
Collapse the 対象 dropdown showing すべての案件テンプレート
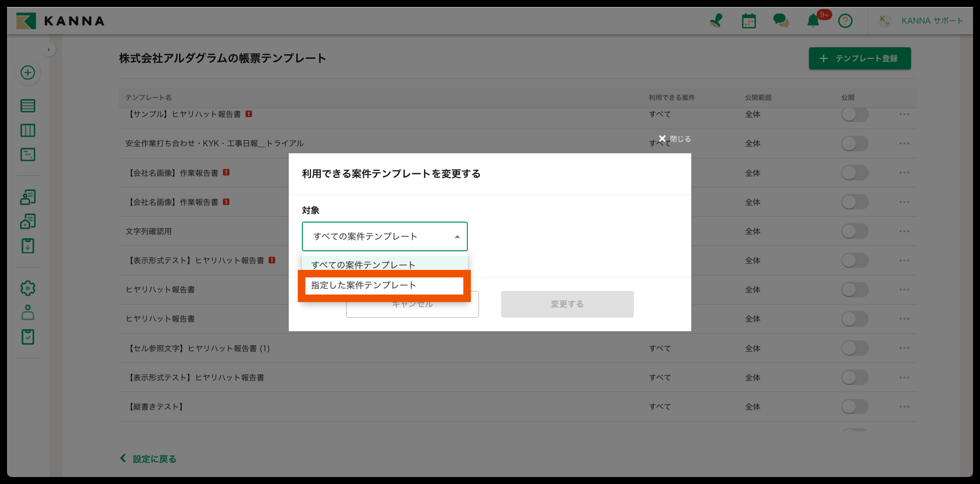pos(384,236)
